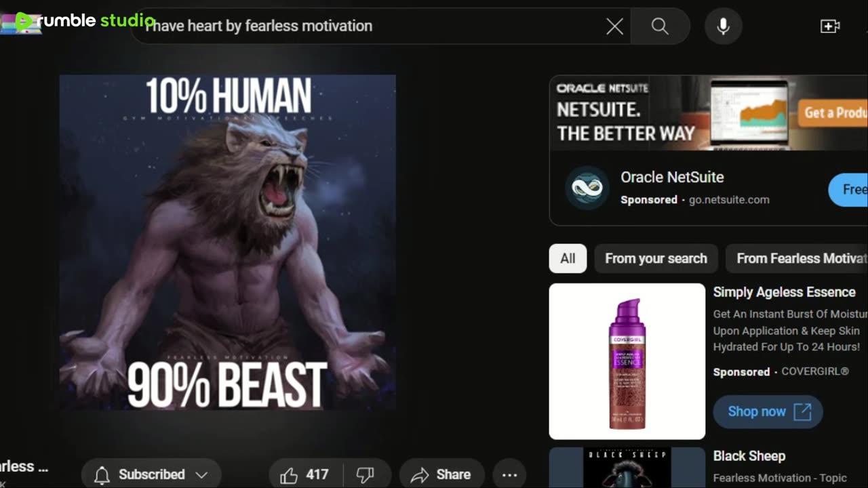The image size is (868, 488).
Task: Expand the Subscribed notification dropdown
Action: click(x=151, y=475)
